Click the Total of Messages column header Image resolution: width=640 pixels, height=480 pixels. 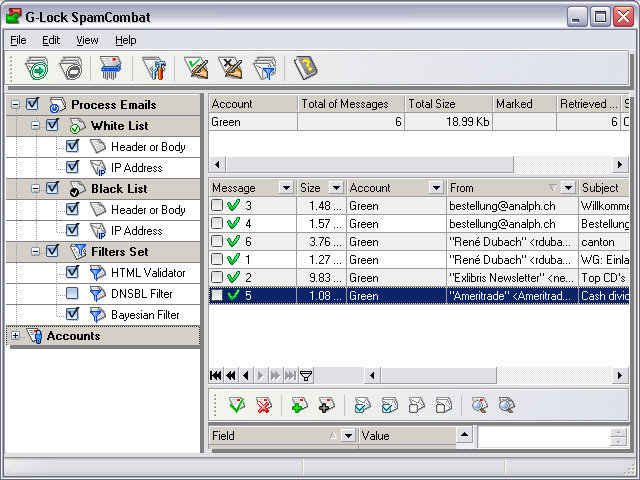coord(351,104)
